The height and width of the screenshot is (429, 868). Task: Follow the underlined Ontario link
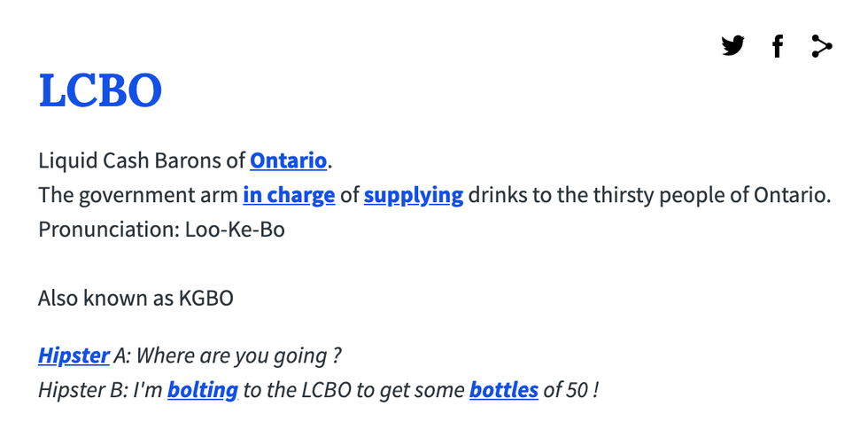coord(288,160)
